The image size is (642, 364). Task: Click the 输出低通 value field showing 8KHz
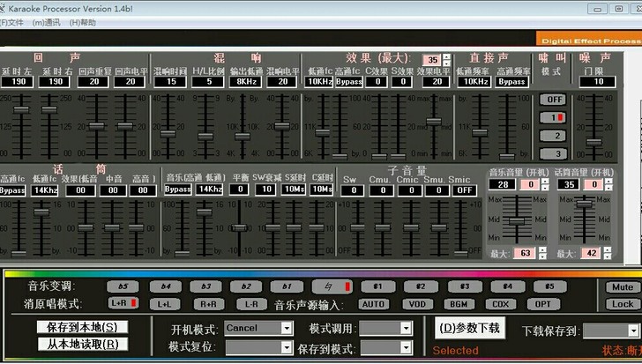(x=246, y=82)
